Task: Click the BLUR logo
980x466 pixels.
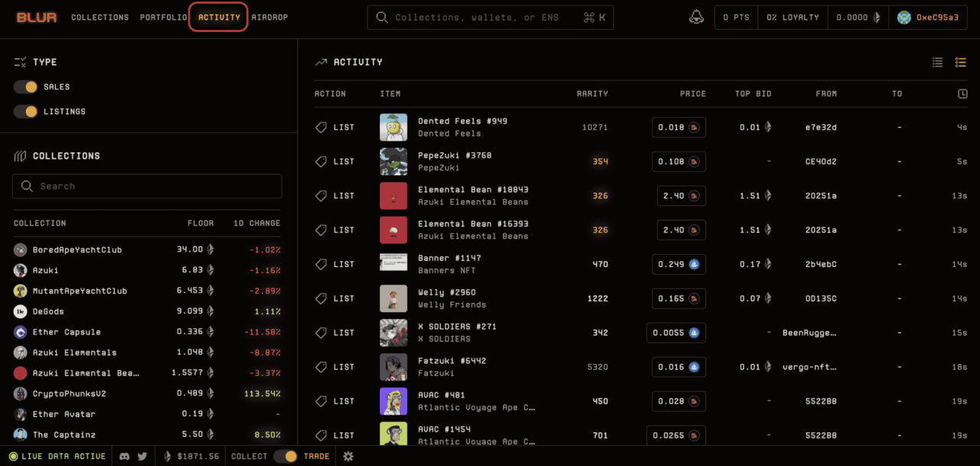Action: click(x=36, y=16)
